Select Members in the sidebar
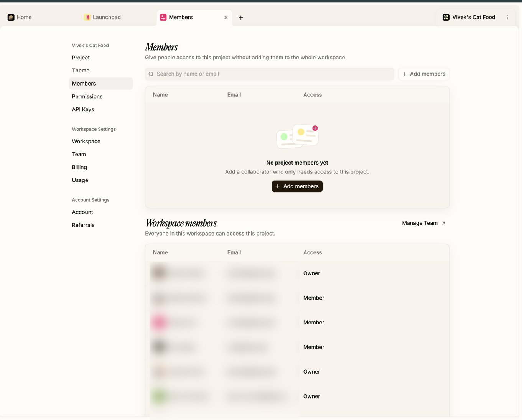This screenshot has height=420, width=522. pyautogui.click(x=101, y=84)
